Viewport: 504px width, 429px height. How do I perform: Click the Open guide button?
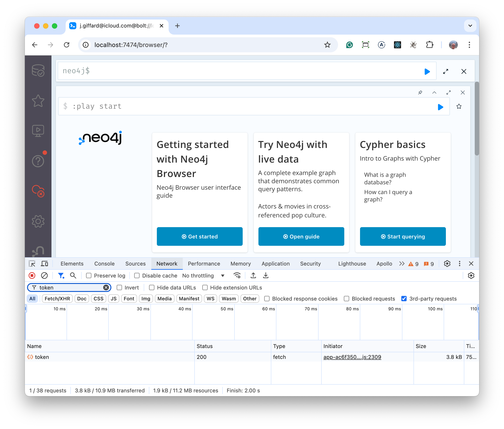coord(301,236)
